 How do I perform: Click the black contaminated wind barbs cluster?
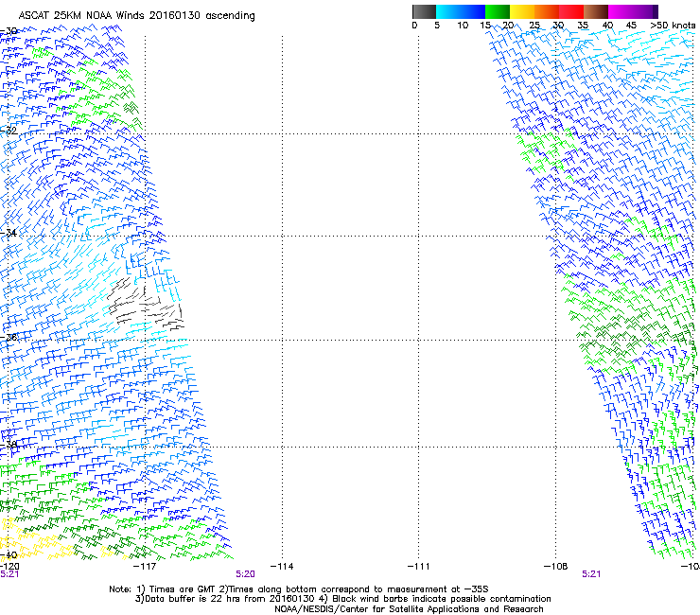145,305
